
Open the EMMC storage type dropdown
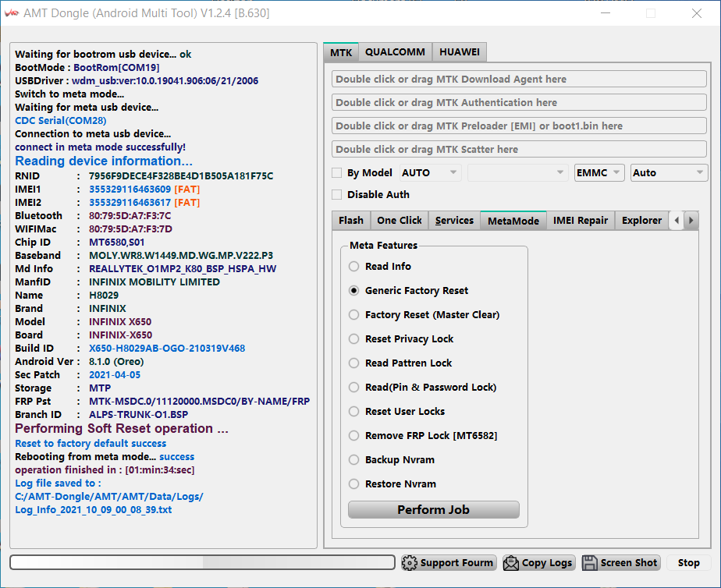coord(599,173)
